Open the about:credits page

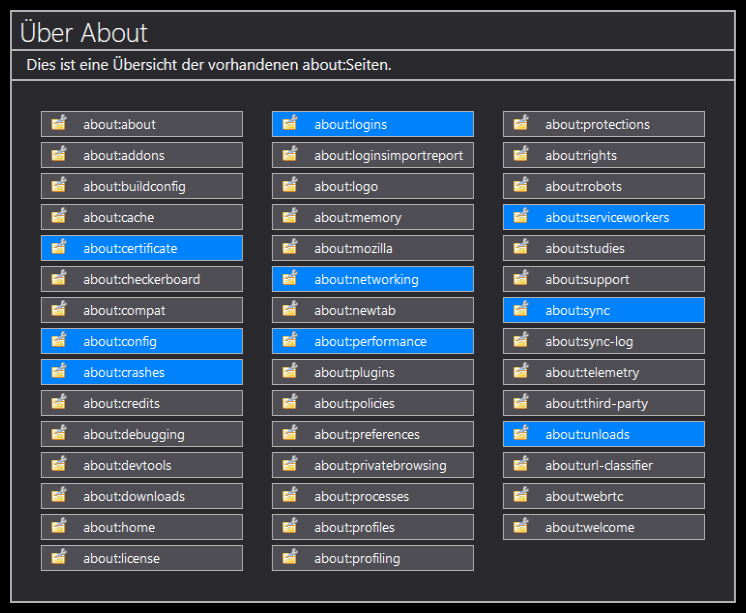[142, 403]
